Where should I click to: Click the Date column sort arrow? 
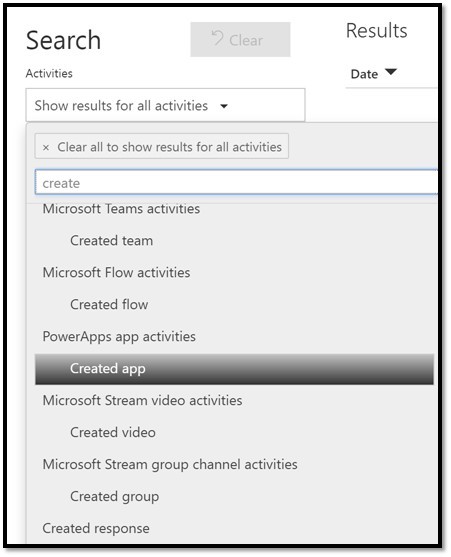click(391, 72)
